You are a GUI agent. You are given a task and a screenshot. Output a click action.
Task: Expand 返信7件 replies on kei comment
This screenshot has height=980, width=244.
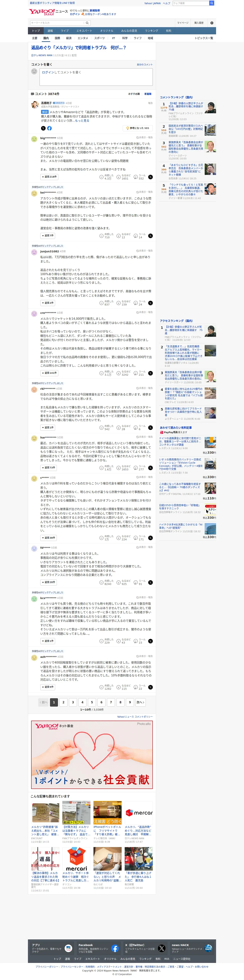tap(48, 236)
